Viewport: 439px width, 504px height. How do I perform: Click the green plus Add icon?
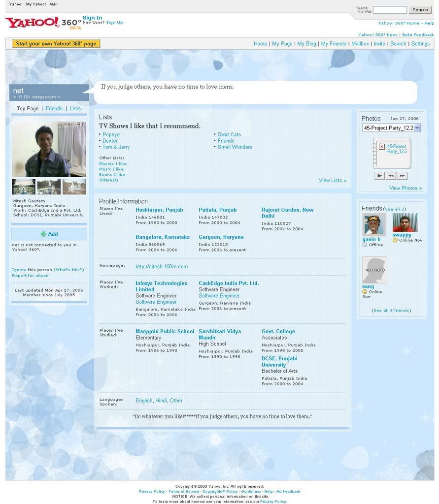click(x=43, y=234)
